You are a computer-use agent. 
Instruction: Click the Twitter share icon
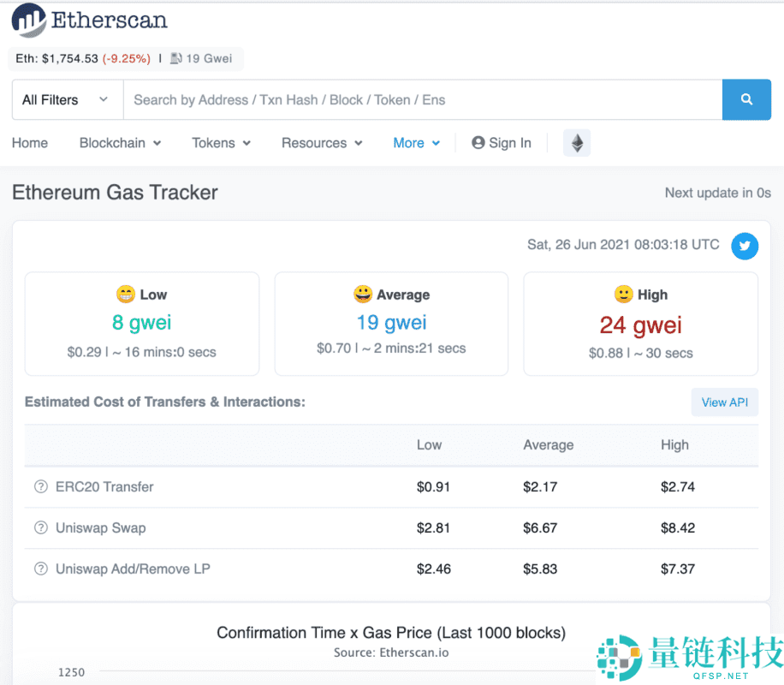click(744, 247)
